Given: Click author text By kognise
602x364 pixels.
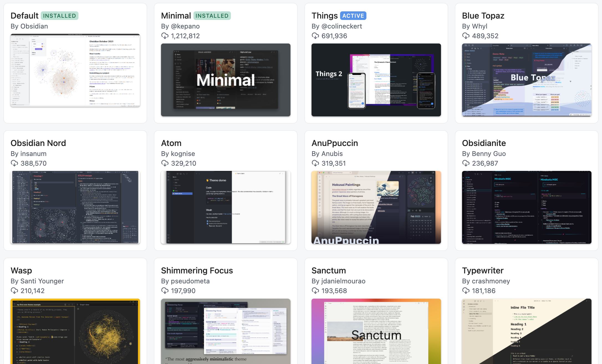Looking at the screenshot, I should [178, 154].
